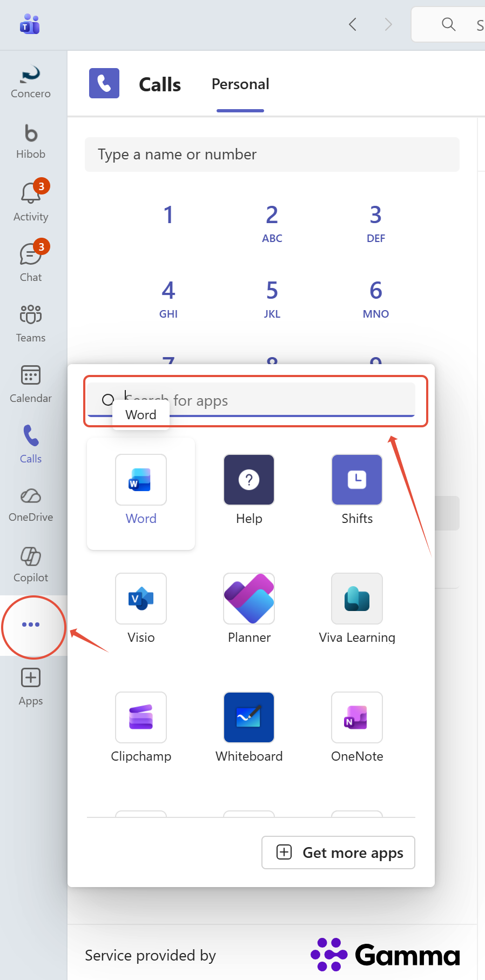
Task: Select Calls in the sidebar
Action: [31, 443]
